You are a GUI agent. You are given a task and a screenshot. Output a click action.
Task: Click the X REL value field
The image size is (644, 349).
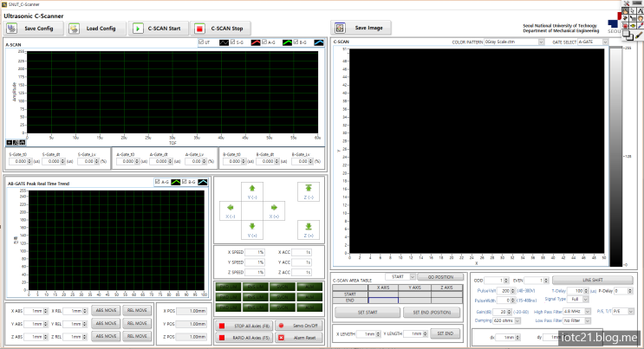click(x=73, y=311)
